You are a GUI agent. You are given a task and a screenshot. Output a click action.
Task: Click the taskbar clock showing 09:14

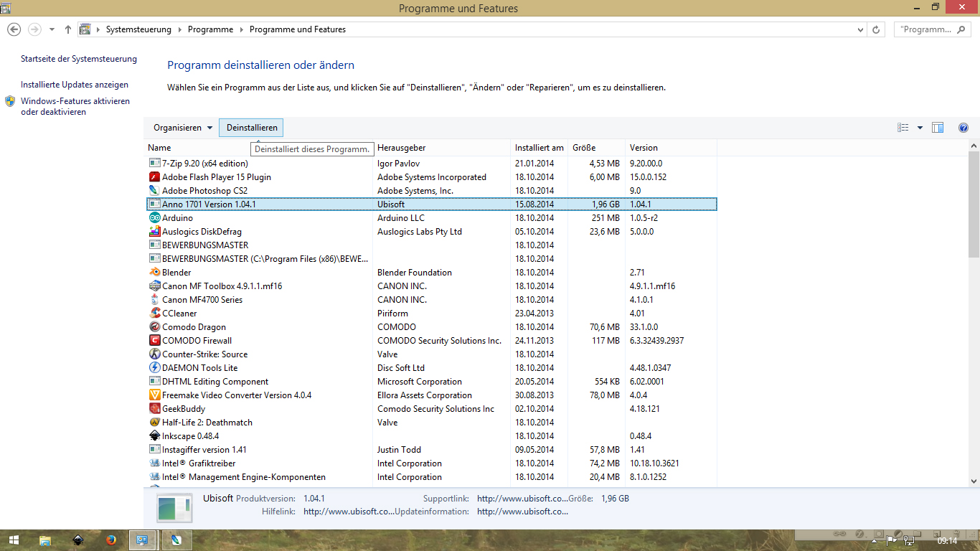pos(948,541)
